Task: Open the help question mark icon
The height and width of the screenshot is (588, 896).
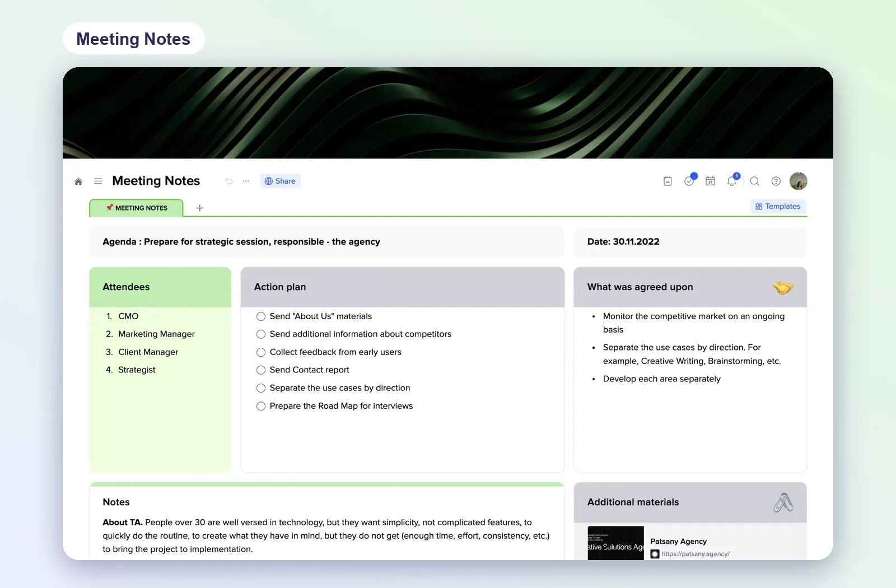Action: (776, 181)
